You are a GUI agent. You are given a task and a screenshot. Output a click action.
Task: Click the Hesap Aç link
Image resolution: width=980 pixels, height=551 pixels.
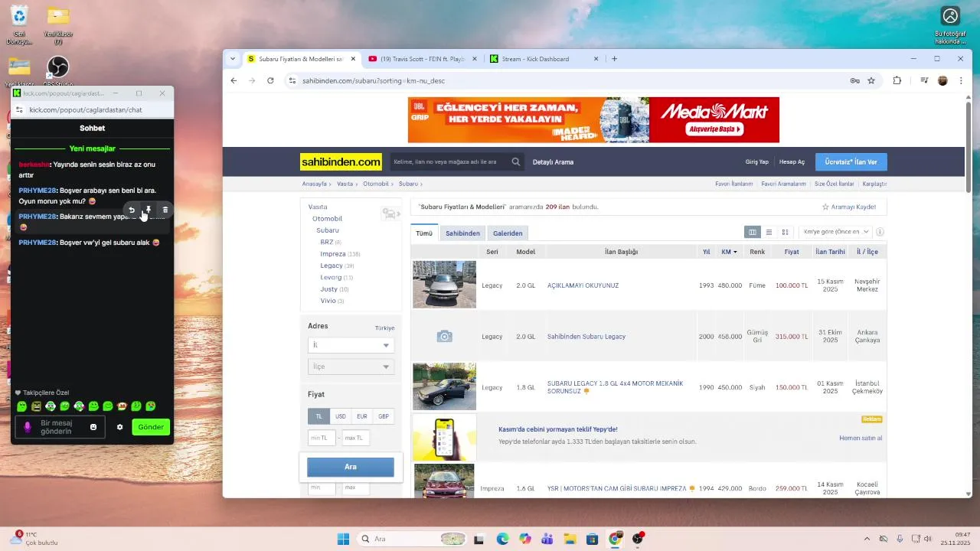point(792,162)
